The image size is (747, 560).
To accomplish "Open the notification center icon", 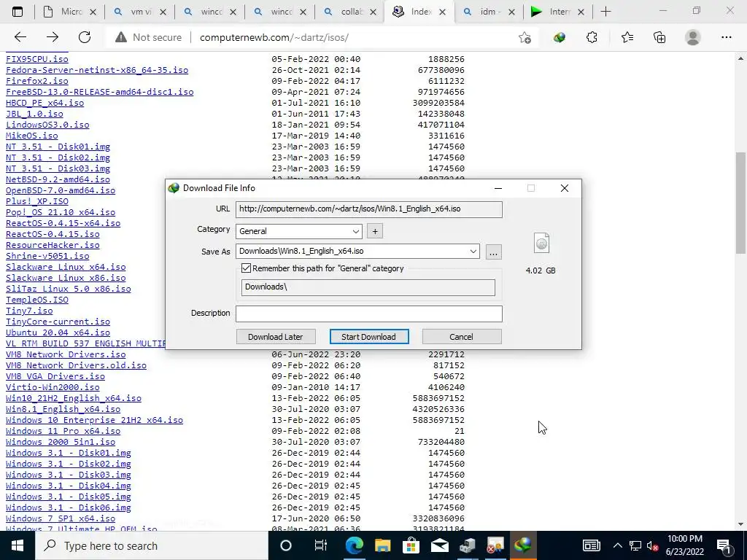I will pos(724,545).
